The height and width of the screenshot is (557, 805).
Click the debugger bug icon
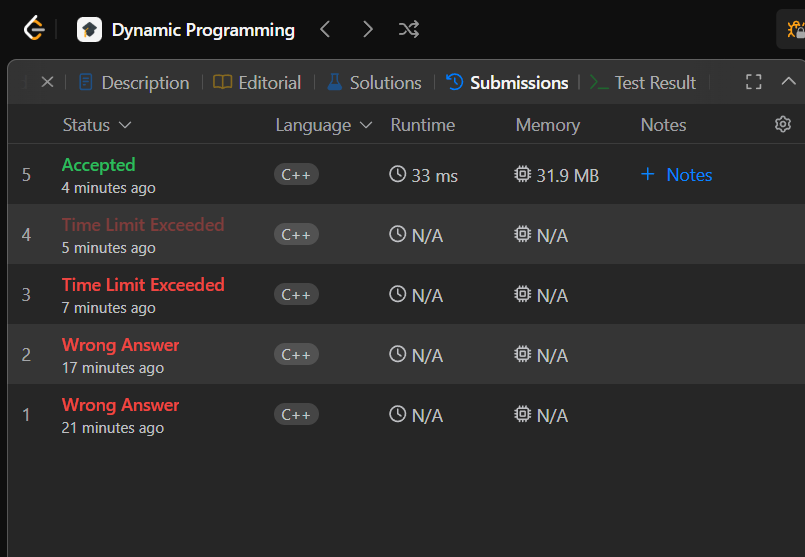[x=795, y=29]
